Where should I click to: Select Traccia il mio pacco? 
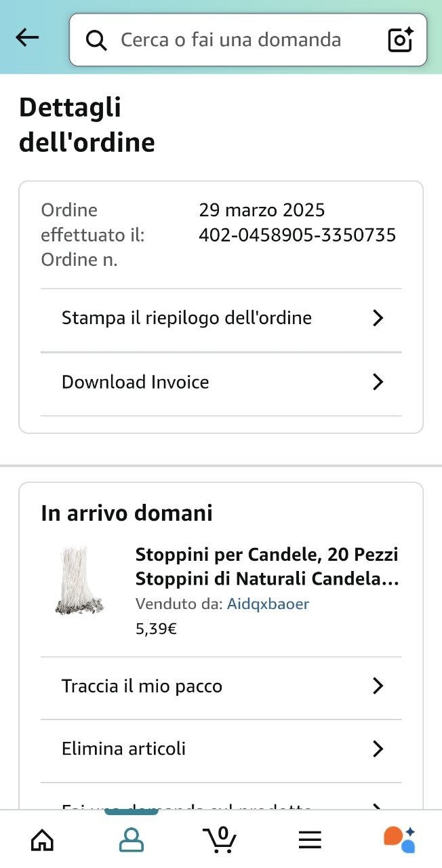[x=142, y=686]
